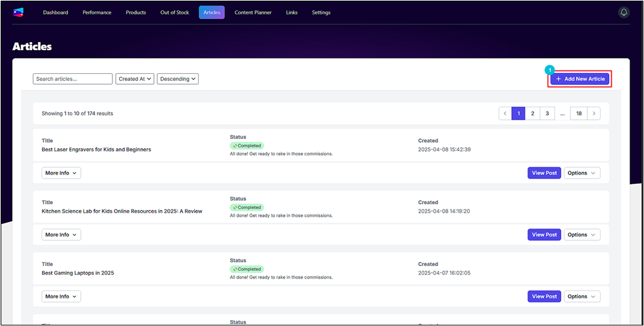Screen dimensions: 644x326
Task: Click Completed badge on Gaming Laptops article
Action: tap(247, 269)
